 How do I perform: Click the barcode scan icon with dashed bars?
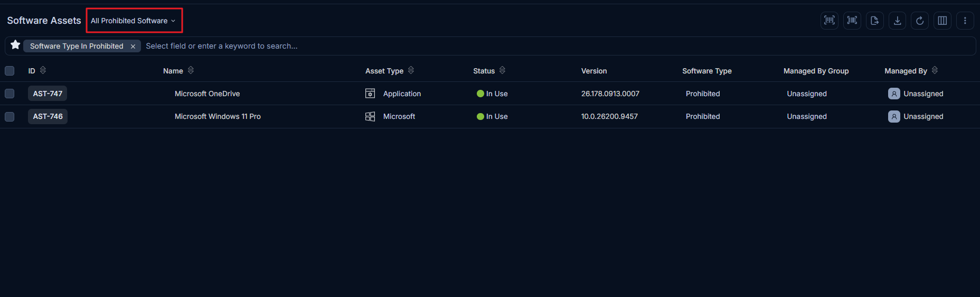(830, 21)
